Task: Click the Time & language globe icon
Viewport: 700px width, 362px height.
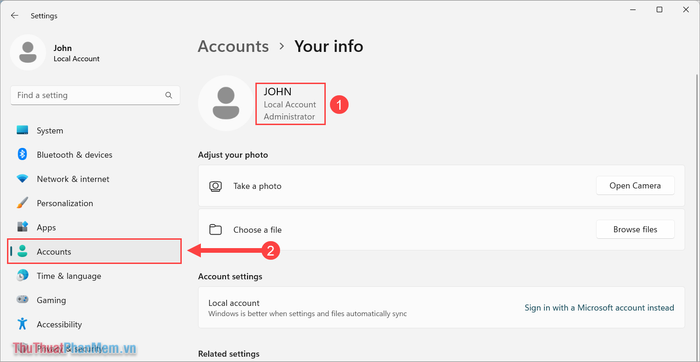Action: pyautogui.click(x=22, y=276)
